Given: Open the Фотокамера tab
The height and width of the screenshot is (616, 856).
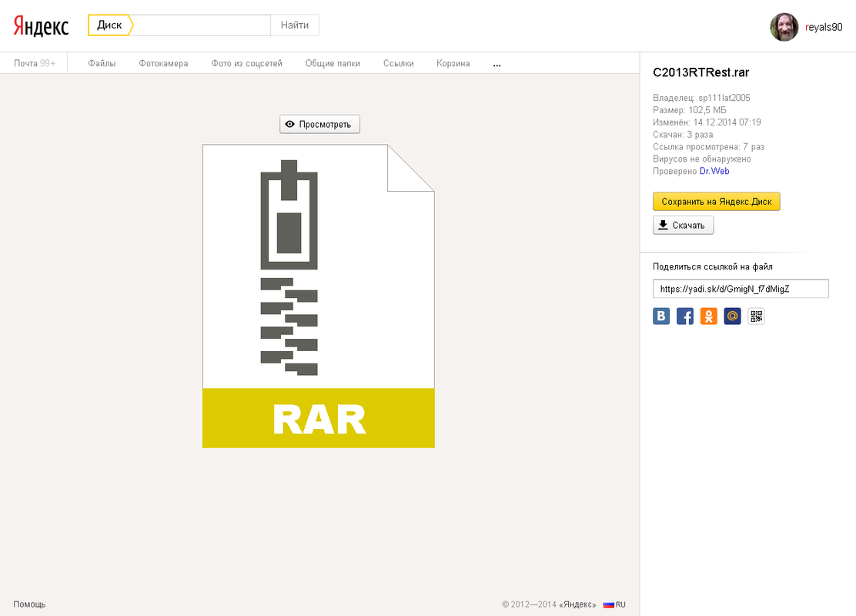Looking at the screenshot, I should [163, 63].
